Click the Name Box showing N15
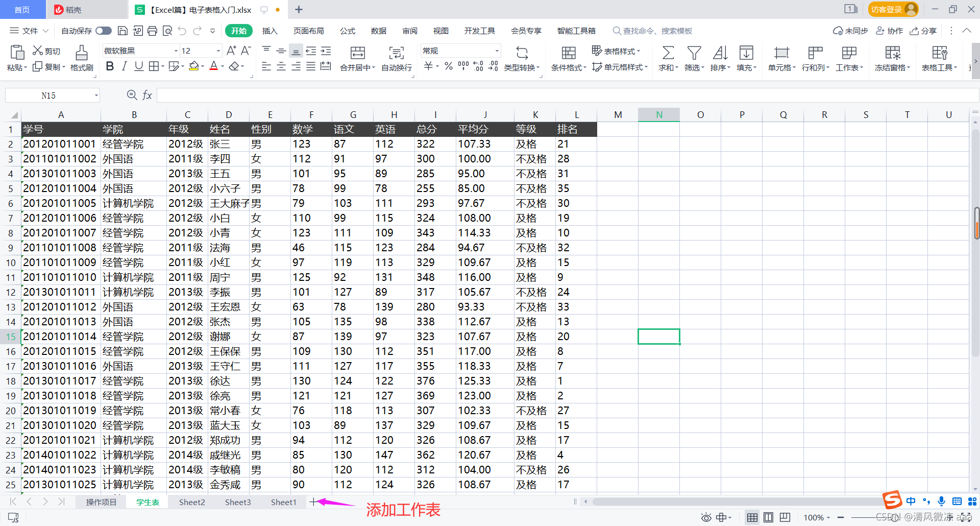This screenshot has height=526, width=980. click(52, 95)
